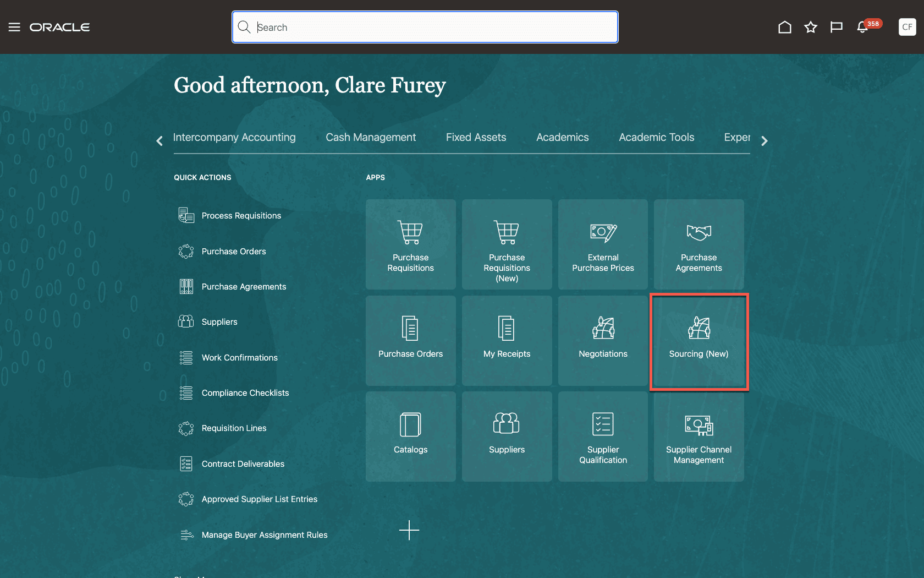Switch to the Cash Management tab
Image resolution: width=924 pixels, height=578 pixels.
[x=371, y=137]
